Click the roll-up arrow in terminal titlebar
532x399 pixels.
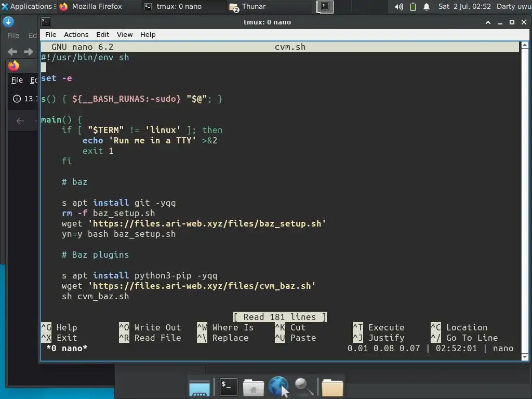point(488,22)
